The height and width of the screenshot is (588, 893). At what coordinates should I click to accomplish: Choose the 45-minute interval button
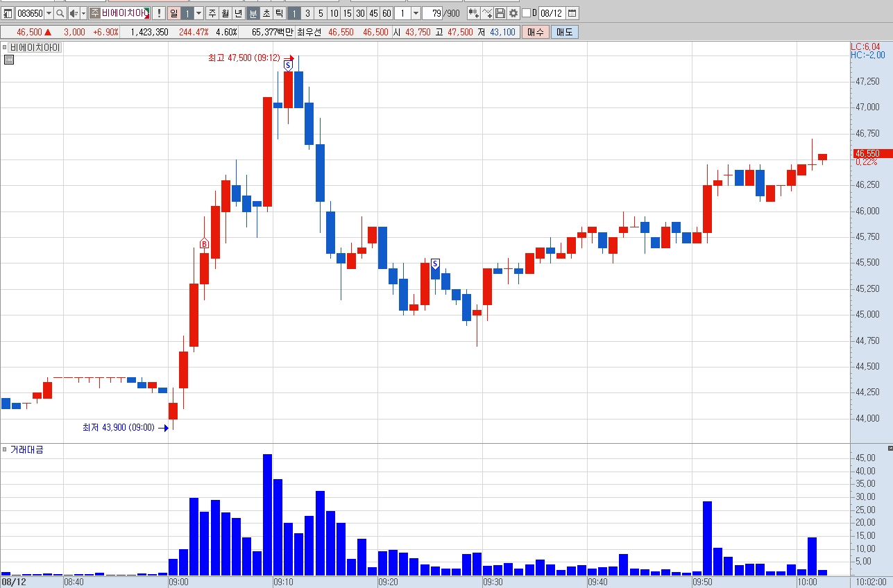373,13
